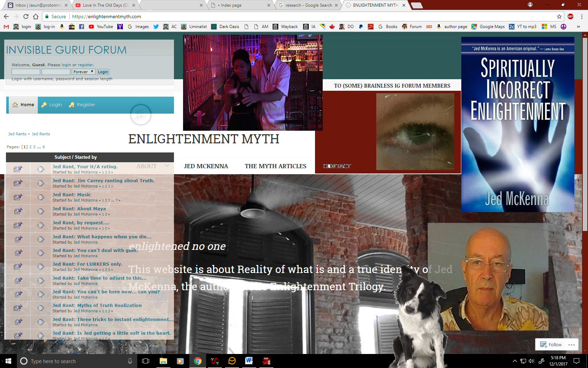Click the Wayback bookmark
Image resolution: width=588 pixels, height=368 pixels.
(x=285, y=27)
